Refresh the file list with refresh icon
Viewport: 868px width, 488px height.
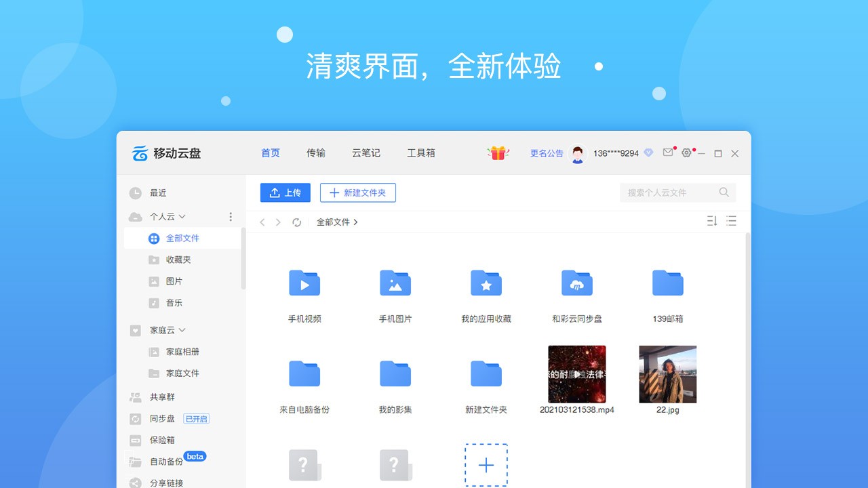(297, 222)
